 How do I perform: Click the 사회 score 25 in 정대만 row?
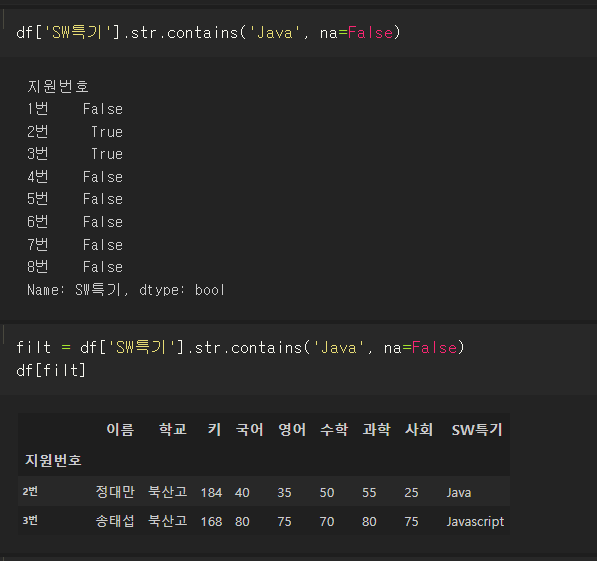(x=411, y=492)
